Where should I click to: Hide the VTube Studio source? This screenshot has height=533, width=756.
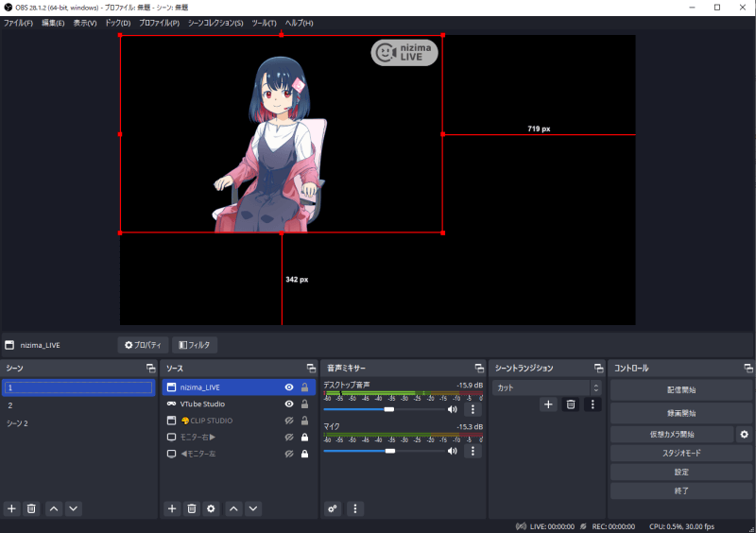[289, 404]
